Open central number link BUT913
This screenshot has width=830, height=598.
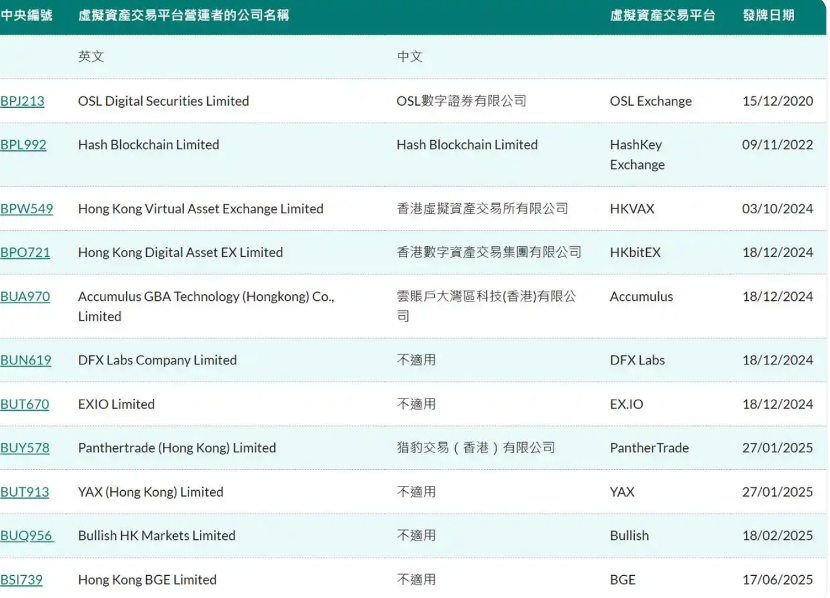point(25,492)
